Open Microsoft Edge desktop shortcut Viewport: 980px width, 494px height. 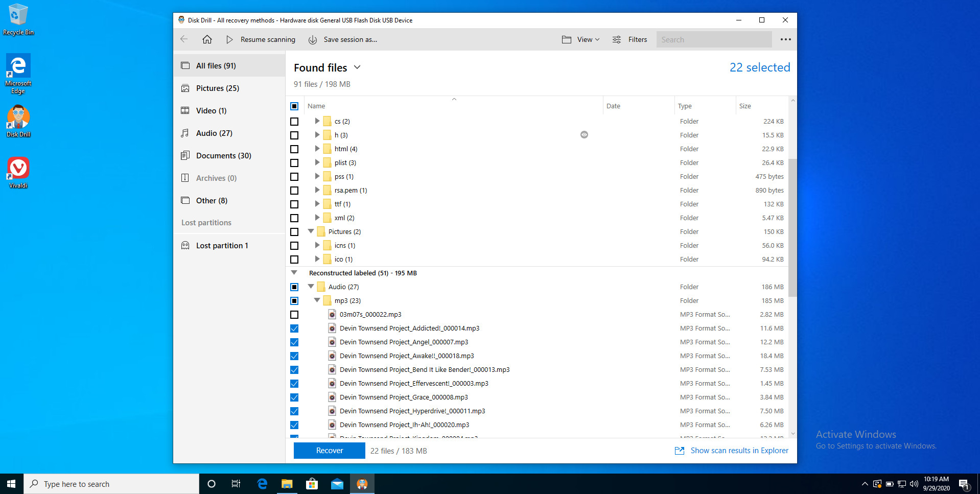pyautogui.click(x=18, y=74)
